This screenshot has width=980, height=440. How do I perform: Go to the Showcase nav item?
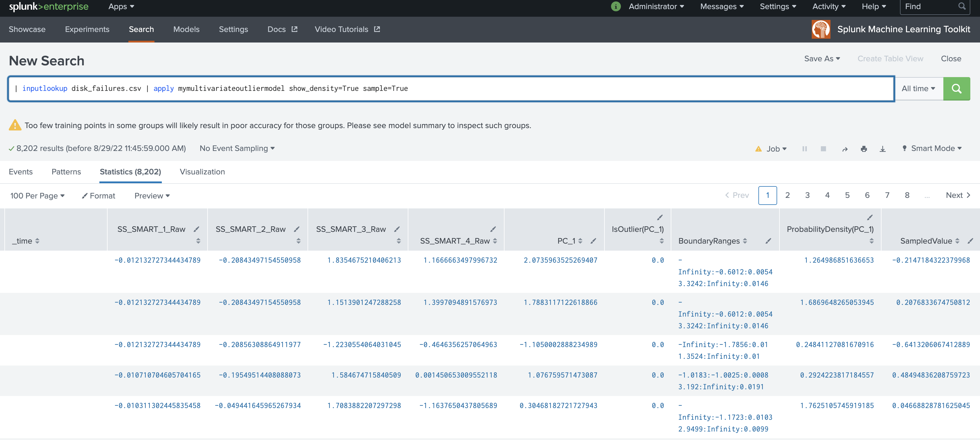(x=27, y=29)
